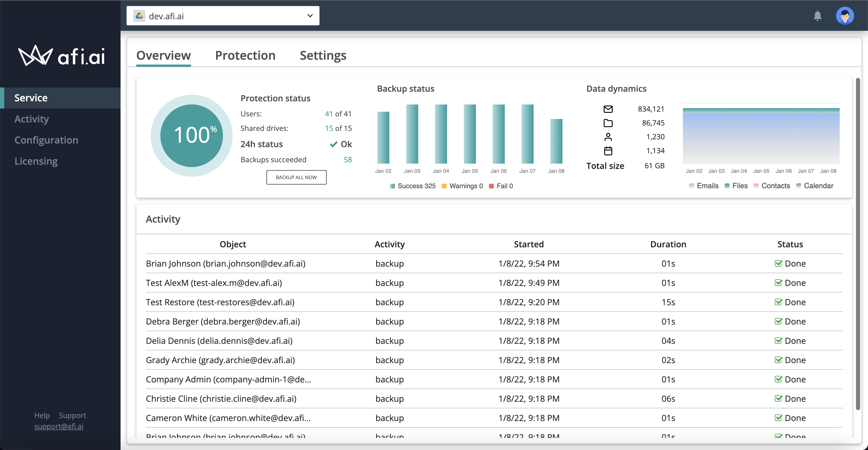Click the 58 backups succeeded value

(x=348, y=160)
